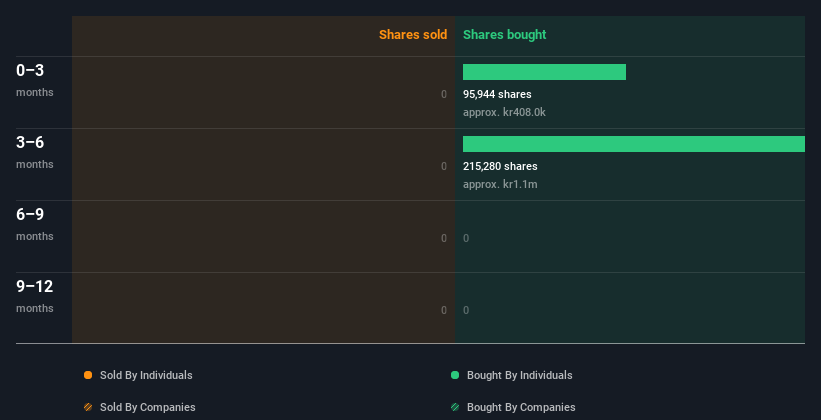Click the green Bought By Individuals legend dot
The height and width of the screenshot is (420, 821).
click(454, 375)
